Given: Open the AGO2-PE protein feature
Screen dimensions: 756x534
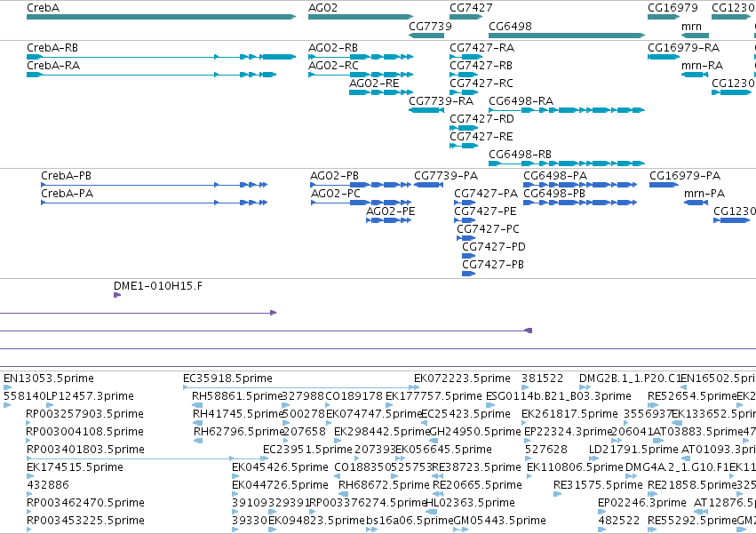Looking at the screenshot, I should (388, 220).
